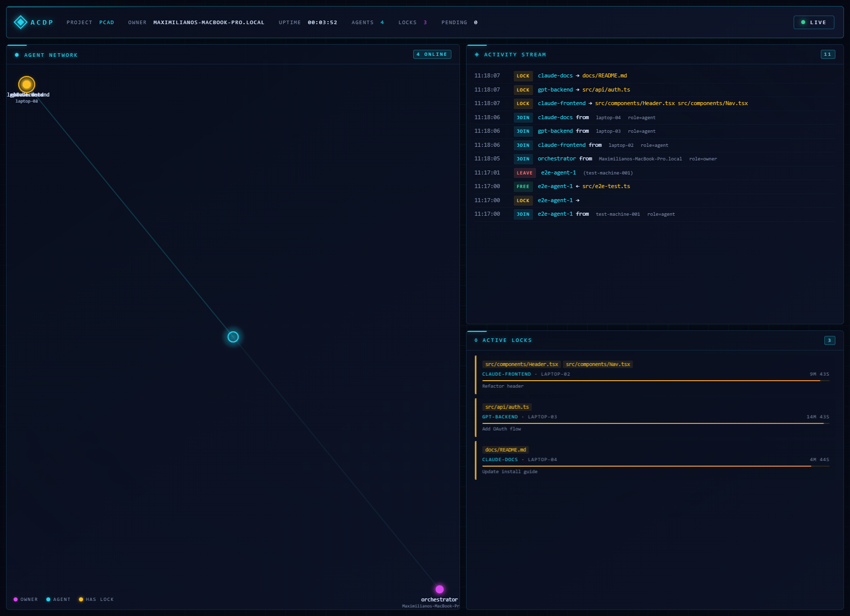Click HAS LOCK legend yellow dot
The image size is (850, 616).
[x=81, y=599]
